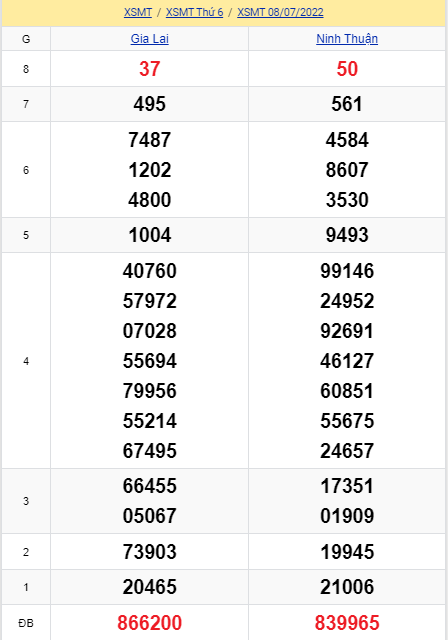448x640 pixels.
Task: Click the ĐB row label
Action: click(x=26, y=623)
